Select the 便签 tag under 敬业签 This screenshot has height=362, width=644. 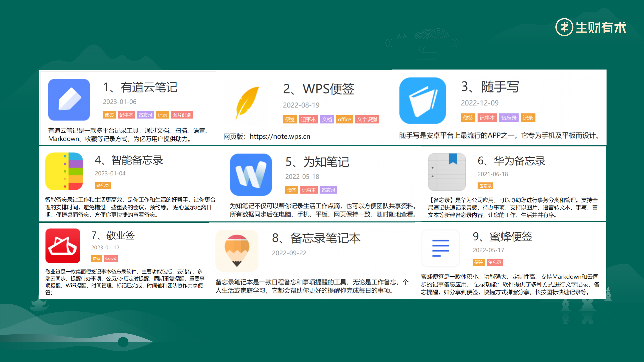pyautogui.click(x=97, y=259)
